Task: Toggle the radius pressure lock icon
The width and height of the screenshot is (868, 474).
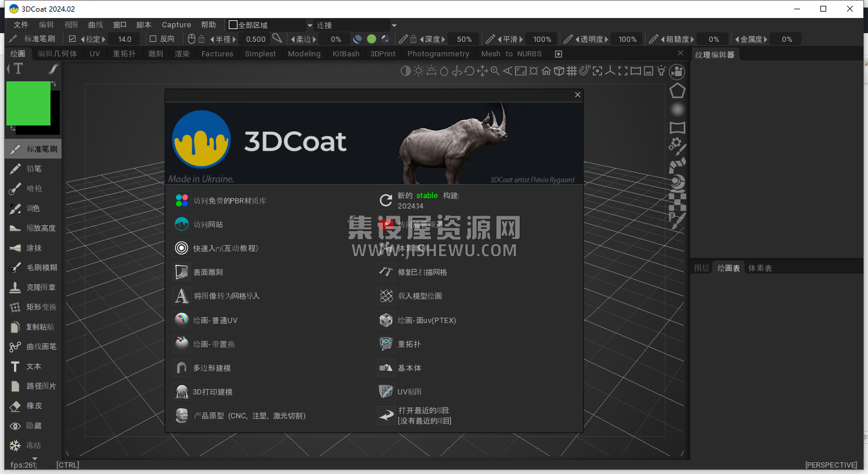Action: coord(201,39)
